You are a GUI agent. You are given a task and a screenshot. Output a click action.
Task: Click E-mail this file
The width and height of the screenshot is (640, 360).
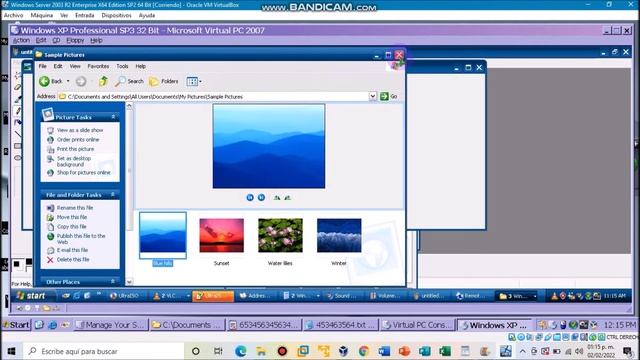72,250
